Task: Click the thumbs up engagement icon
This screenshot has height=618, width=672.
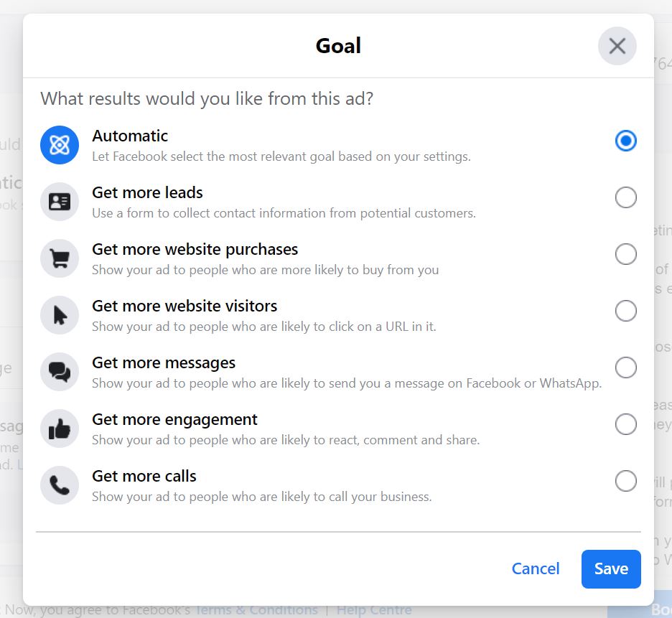Action: click(x=60, y=429)
